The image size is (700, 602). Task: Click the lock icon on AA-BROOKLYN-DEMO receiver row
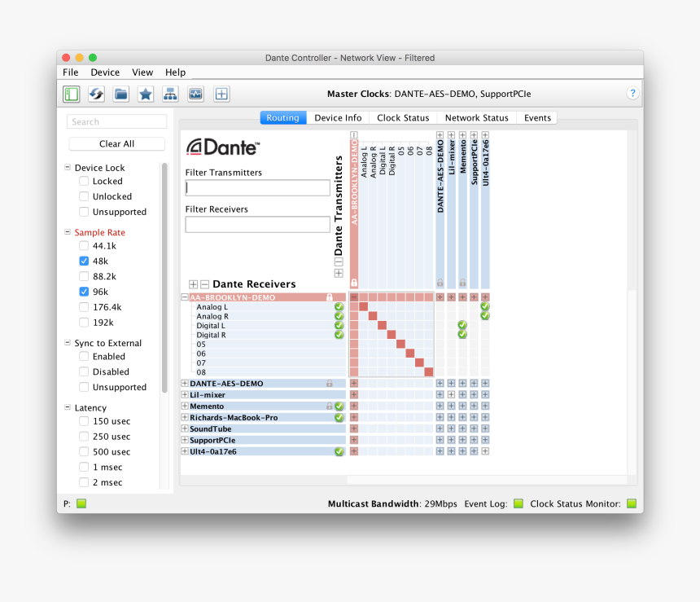[330, 297]
